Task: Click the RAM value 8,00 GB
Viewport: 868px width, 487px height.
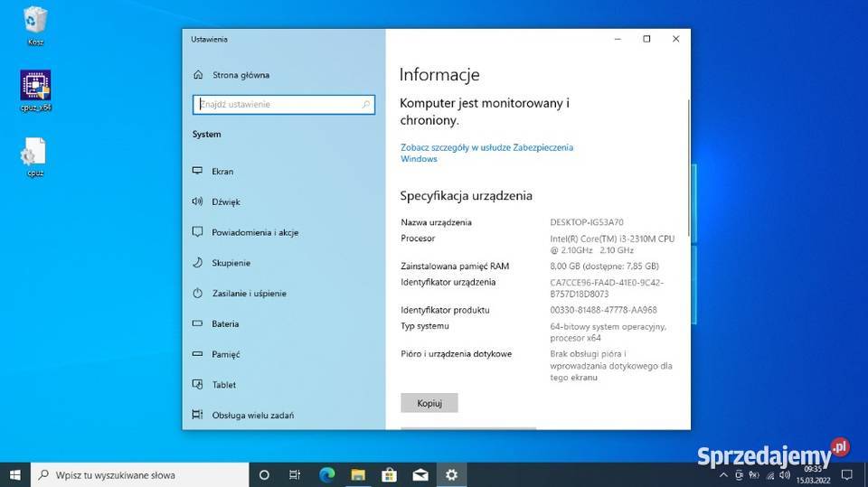Action: pos(605,267)
